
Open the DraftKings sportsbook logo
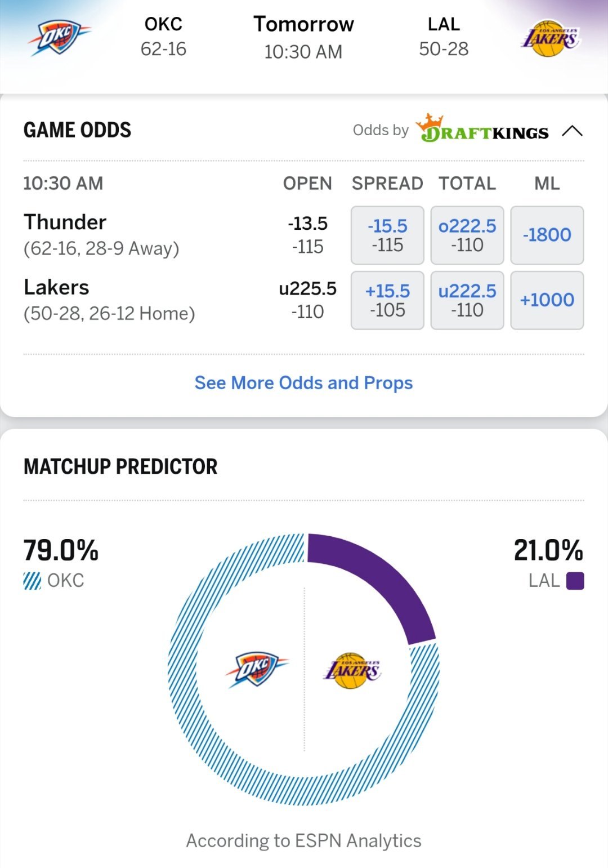pyautogui.click(x=482, y=130)
